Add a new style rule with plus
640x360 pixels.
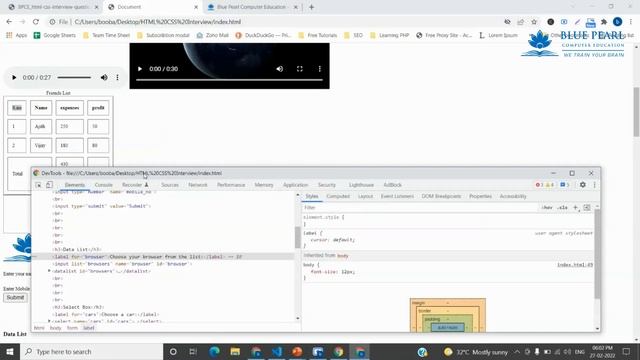(x=576, y=208)
